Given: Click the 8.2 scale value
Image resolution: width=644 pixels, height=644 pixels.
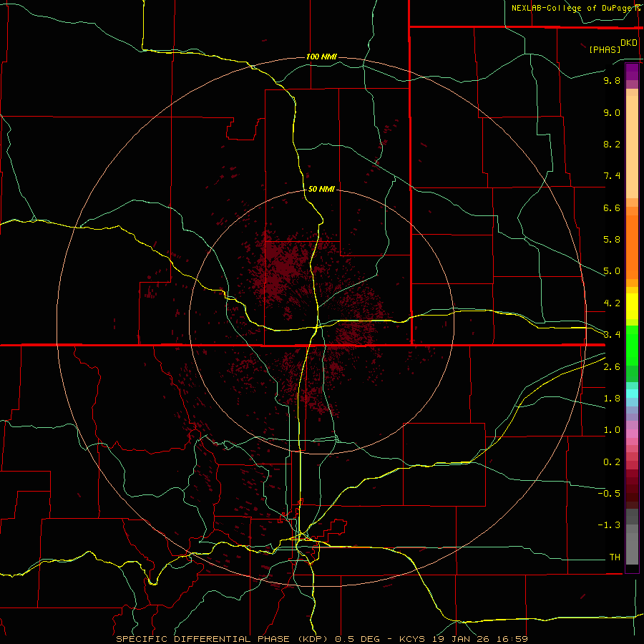Looking at the screenshot, I should 612,144.
